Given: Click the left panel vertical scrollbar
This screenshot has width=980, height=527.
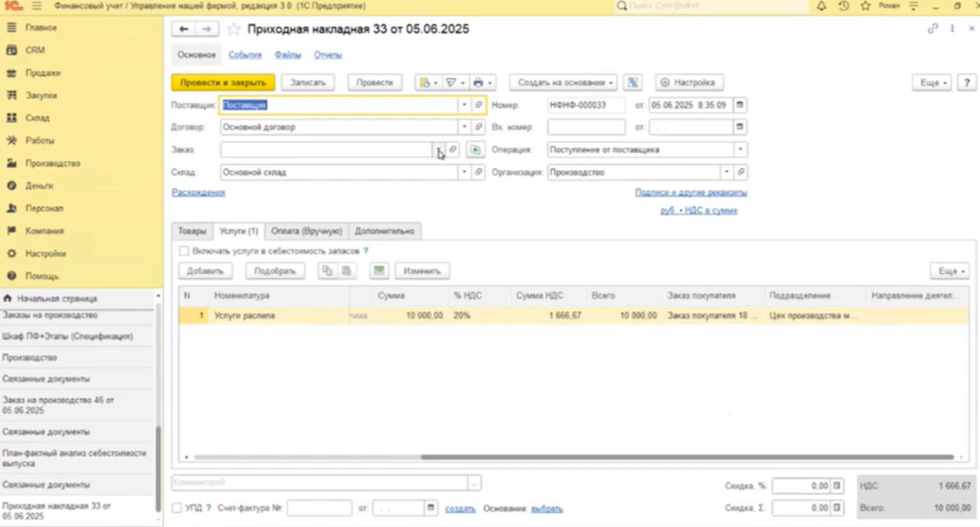Looking at the screenshot, I should click(x=158, y=468).
